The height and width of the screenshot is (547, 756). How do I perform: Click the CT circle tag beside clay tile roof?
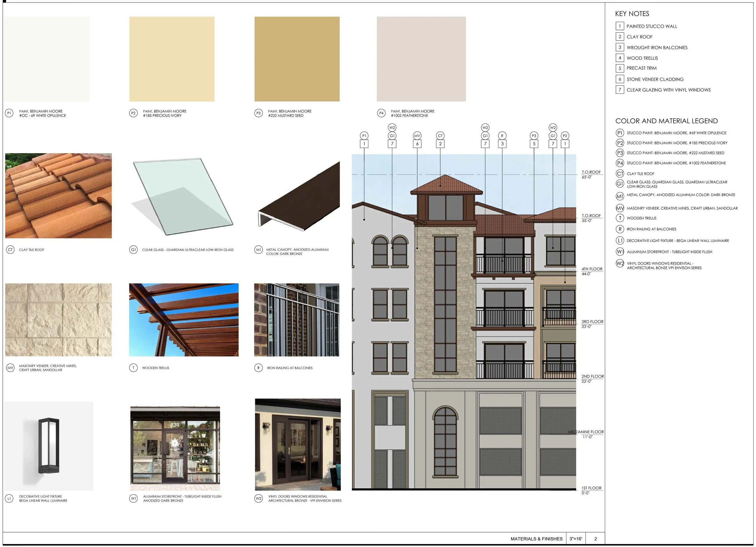[10, 250]
